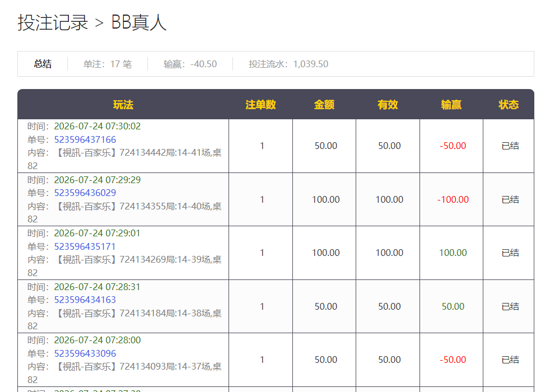The width and height of the screenshot is (550, 392).
Task: Open order number 523596436029
Action: point(85,193)
